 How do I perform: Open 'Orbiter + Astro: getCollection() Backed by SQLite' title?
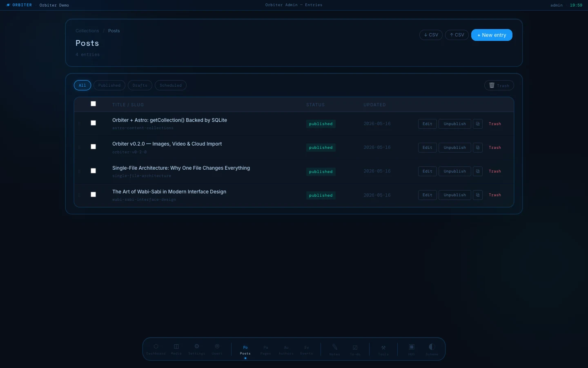pos(169,120)
